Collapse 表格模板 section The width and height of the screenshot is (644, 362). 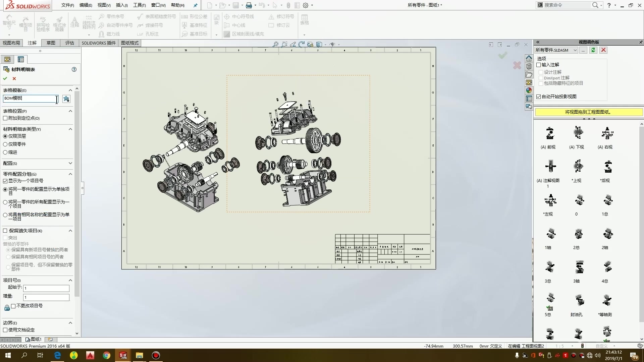point(70,90)
